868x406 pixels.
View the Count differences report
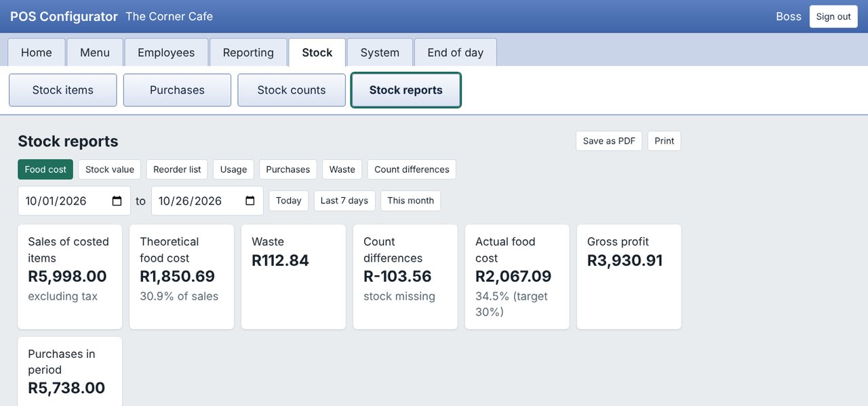click(412, 169)
